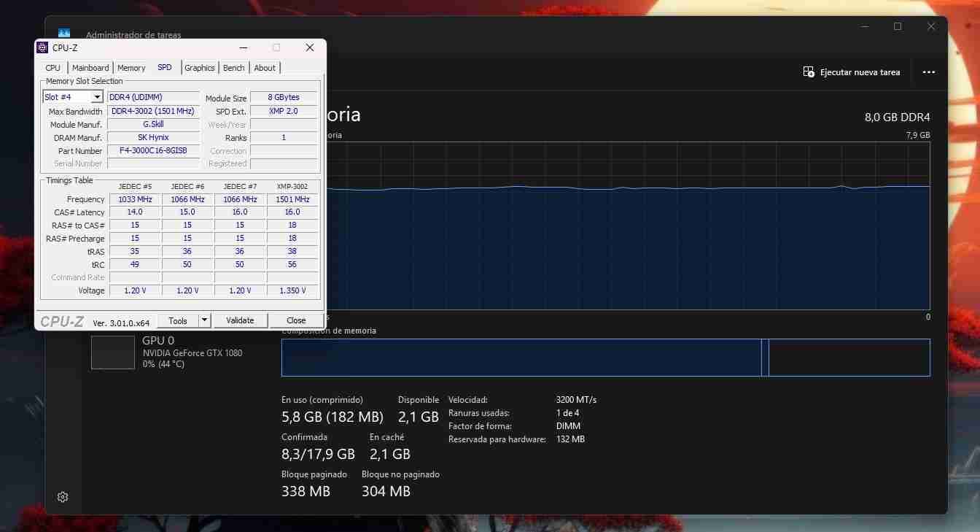The height and width of the screenshot is (532, 980).
Task: Click the Close button in CPU-Z
Action: [296, 320]
